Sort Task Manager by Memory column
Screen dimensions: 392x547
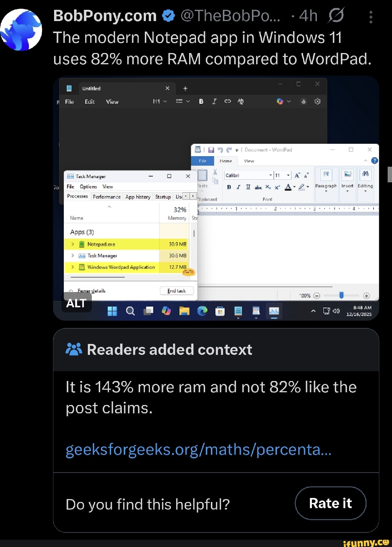click(174, 214)
